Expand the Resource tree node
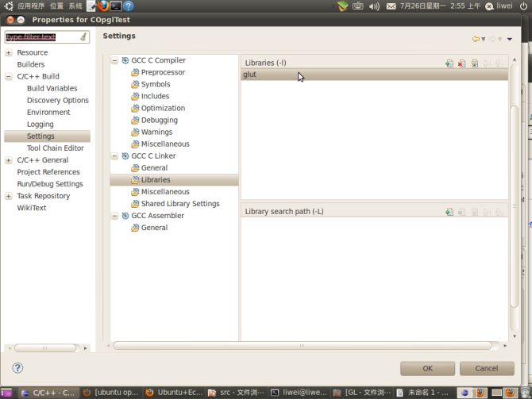This screenshot has width=532, height=399. click(9, 53)
